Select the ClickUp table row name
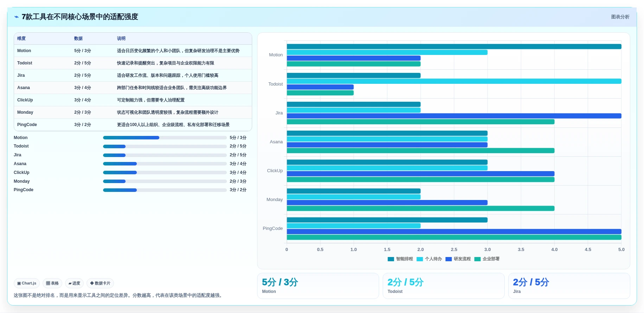 [x=25, y=100]
